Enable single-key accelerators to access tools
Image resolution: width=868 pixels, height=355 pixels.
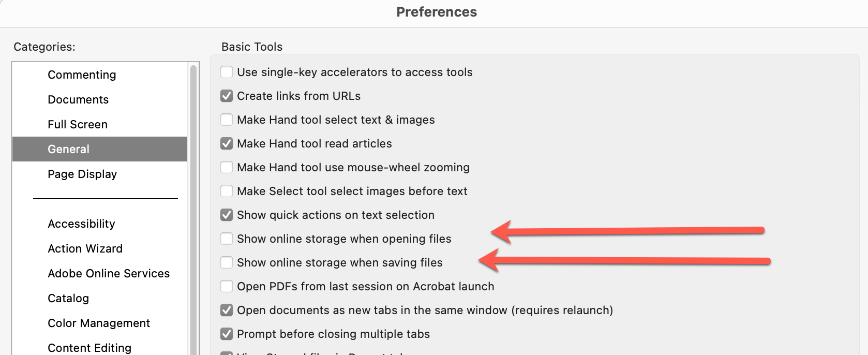(x=226, y=72)
